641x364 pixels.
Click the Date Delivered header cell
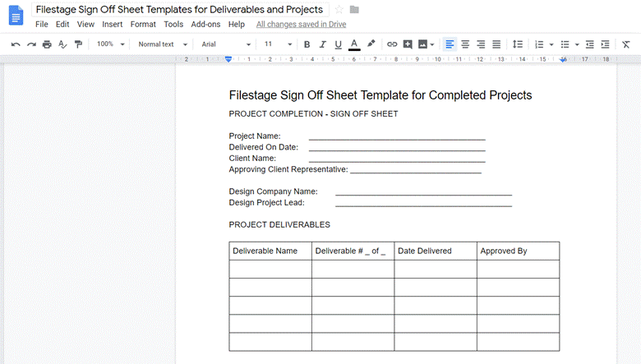(x=436, y=251)
